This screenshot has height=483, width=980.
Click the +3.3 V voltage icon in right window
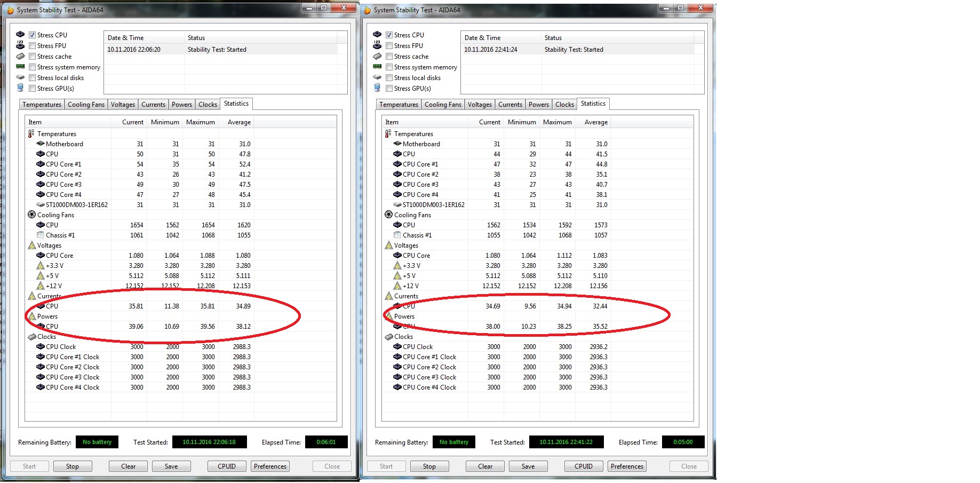click(x=397, y=265)
